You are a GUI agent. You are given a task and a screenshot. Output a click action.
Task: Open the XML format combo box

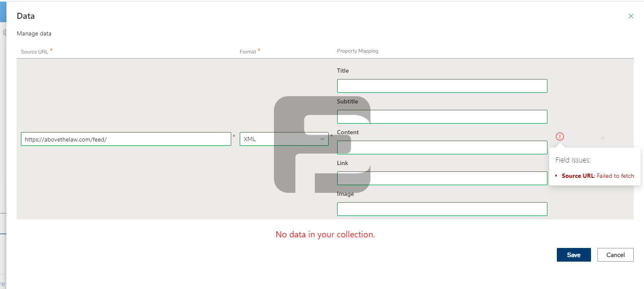(278, 139)
